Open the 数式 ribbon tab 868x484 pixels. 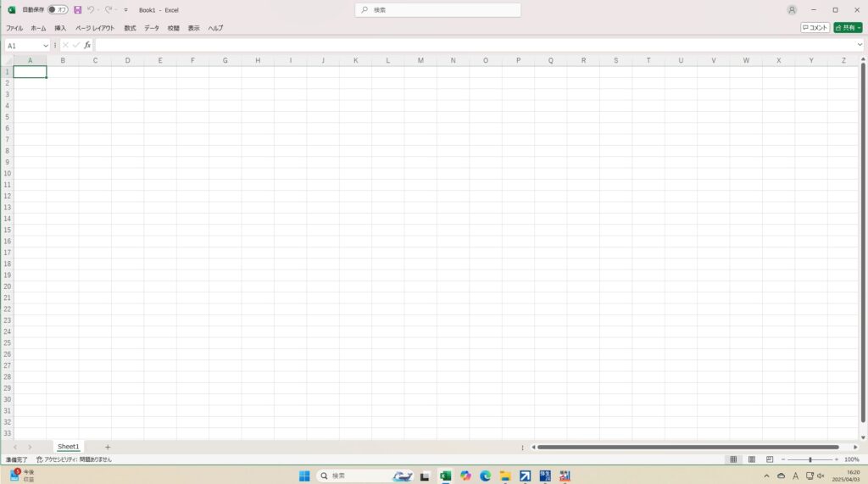pyautogui.click(x=130, y=28)
